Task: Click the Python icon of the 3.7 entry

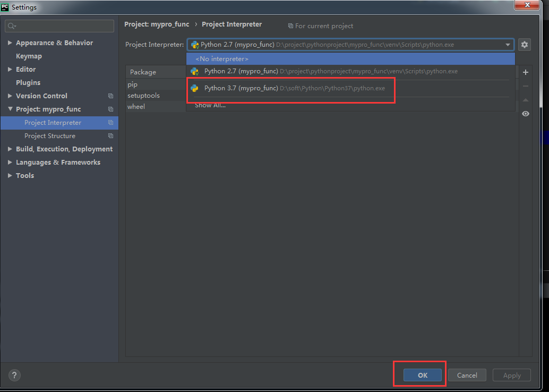Action: coord(195,88)
